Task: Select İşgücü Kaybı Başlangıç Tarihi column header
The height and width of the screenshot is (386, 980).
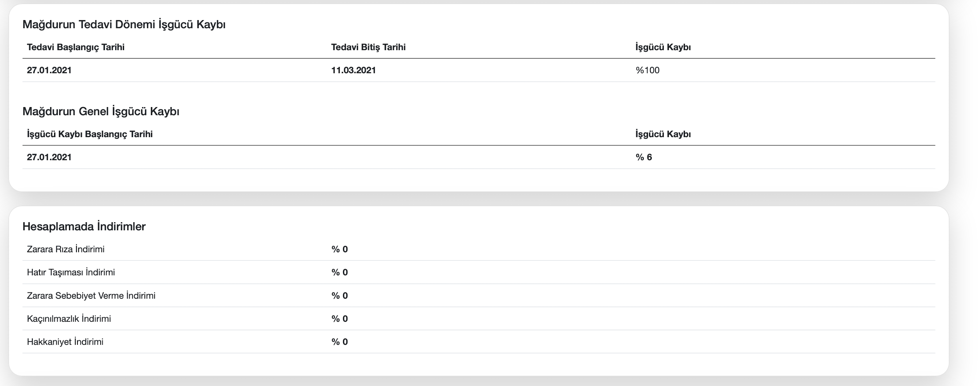Action: (90, 134)
